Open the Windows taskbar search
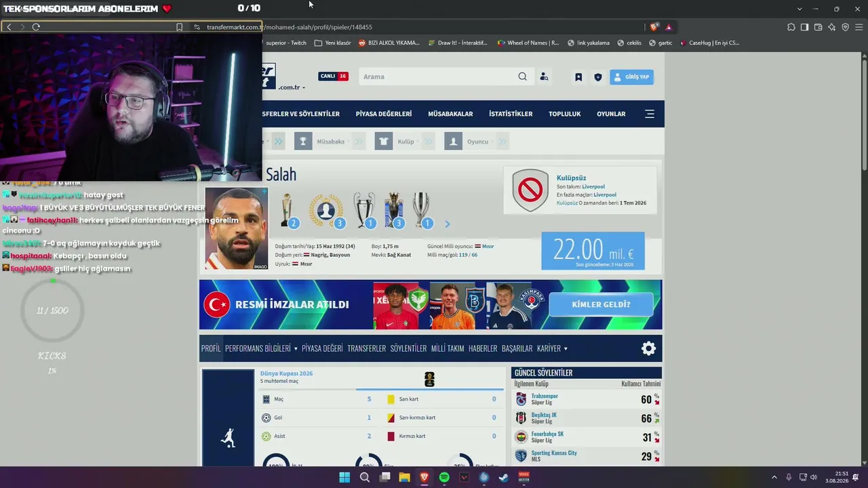Screen dimensions: 868x488 [x=365, y=477]
